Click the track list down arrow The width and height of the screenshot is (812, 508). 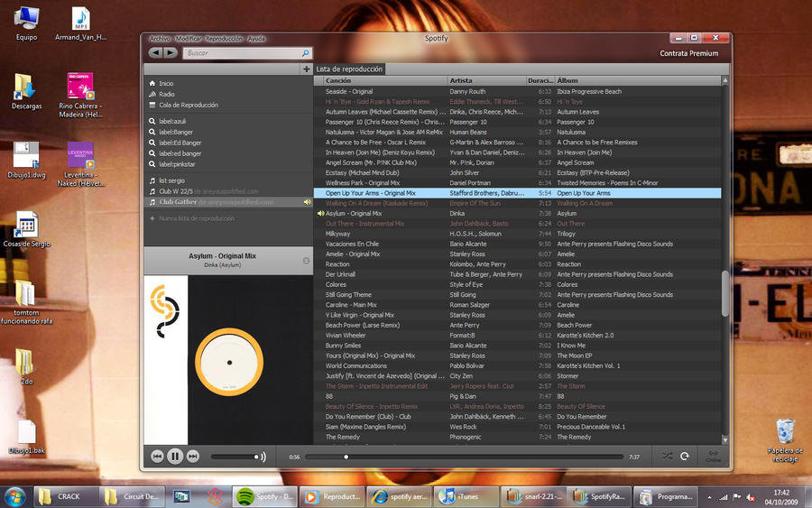click(x=725, y=440)
